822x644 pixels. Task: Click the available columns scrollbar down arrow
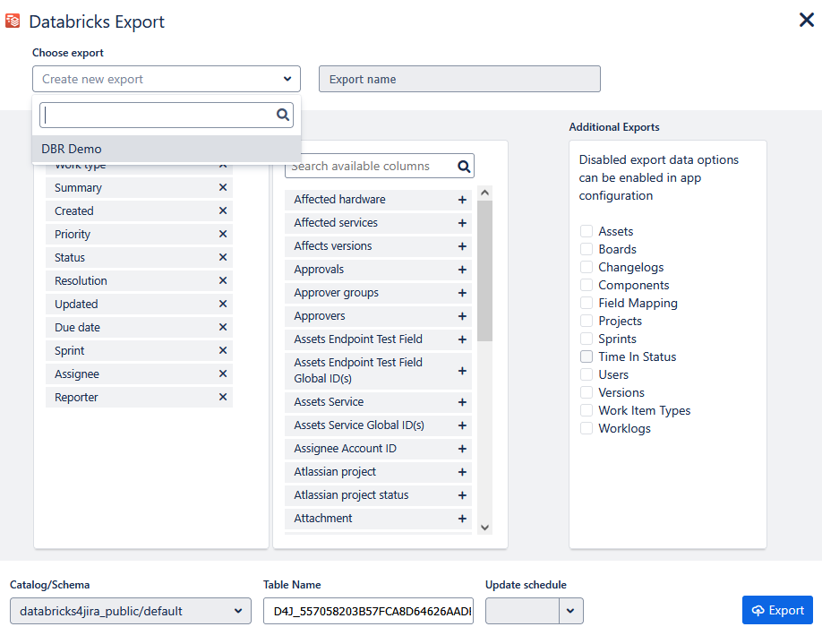(484, 528)
